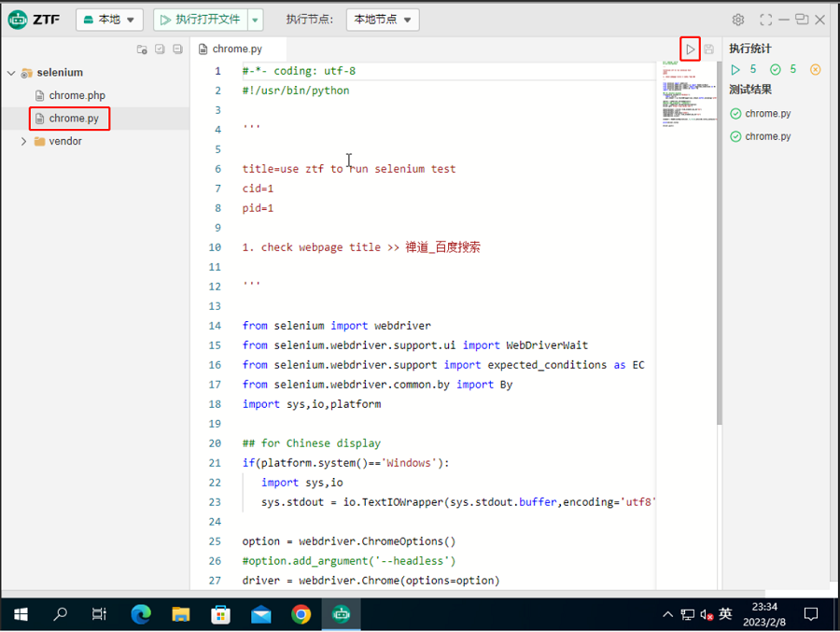
Task: Toggle fullscreen mode icon
Action: click(766, 20)
